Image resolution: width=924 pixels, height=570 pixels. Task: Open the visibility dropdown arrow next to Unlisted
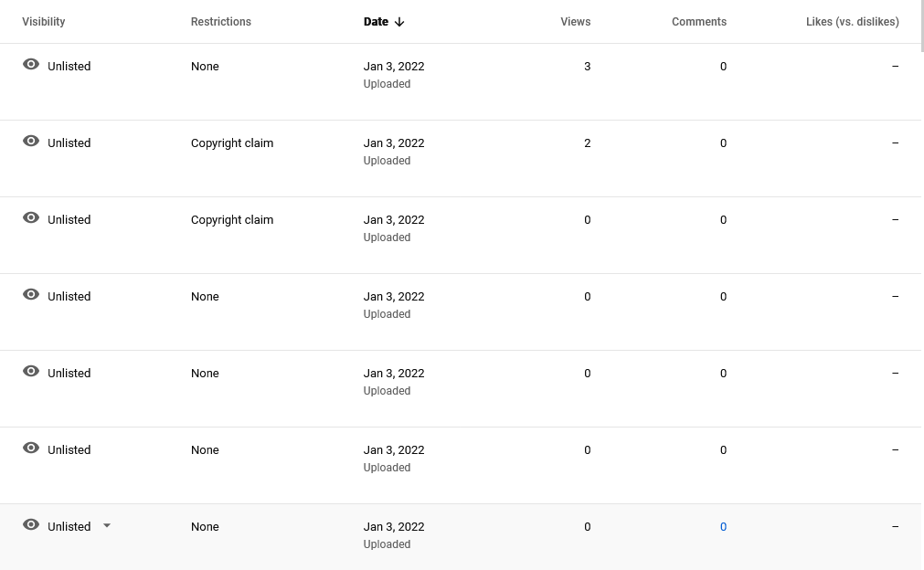point(107,526)
